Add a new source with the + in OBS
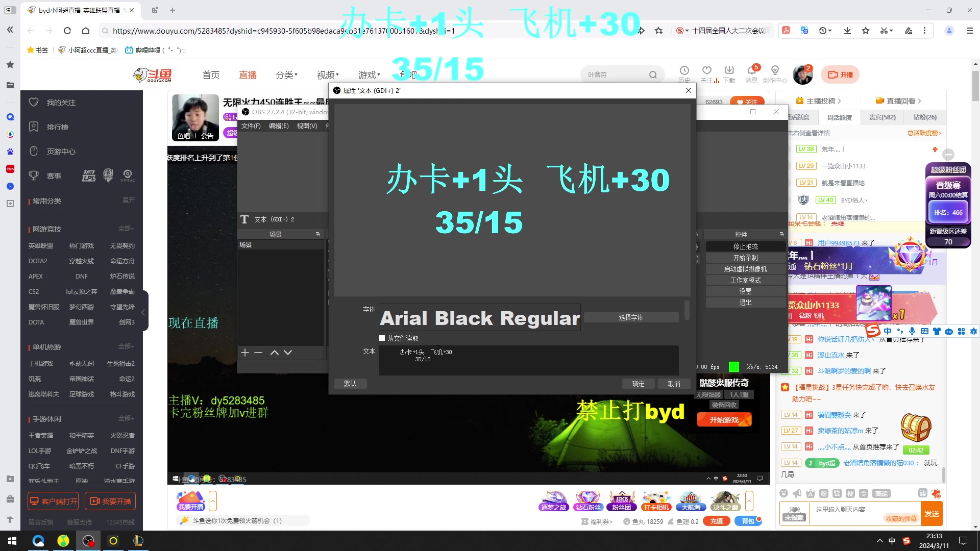Screen dimensions: 980x551 245,352
